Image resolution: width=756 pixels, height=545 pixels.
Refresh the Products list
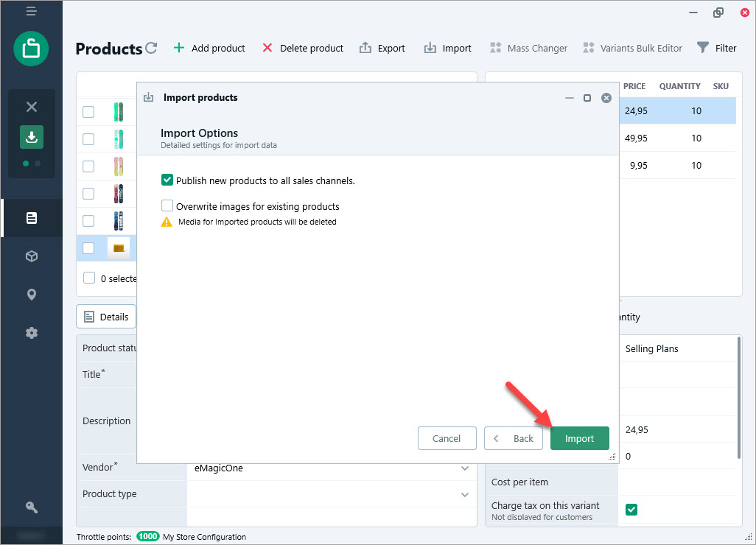click(x=151, y=48)
